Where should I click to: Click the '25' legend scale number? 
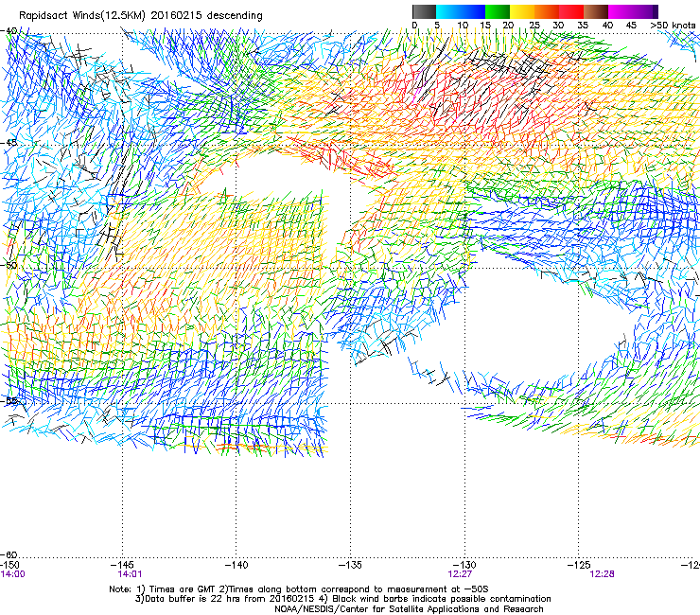click(534, 26)
